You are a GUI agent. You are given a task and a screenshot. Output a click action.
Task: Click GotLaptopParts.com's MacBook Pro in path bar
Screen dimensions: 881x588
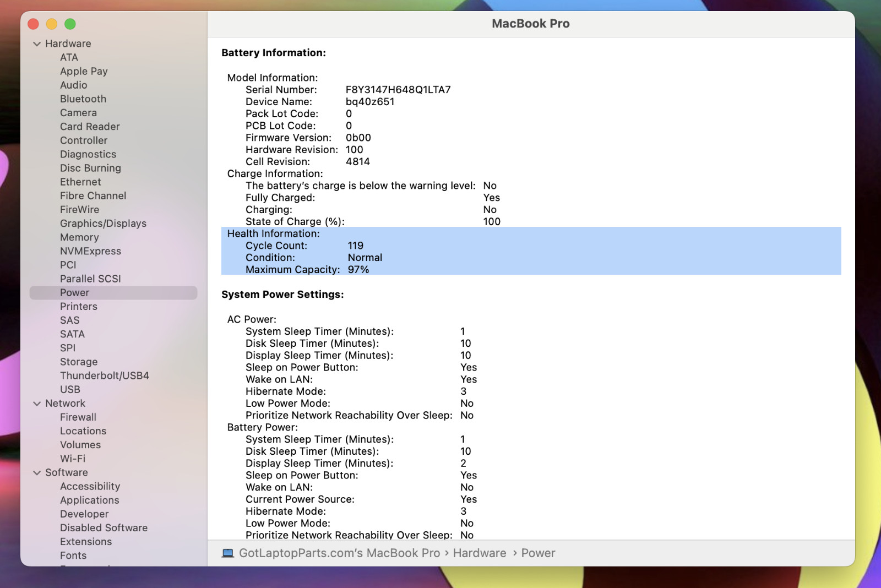(x=339, y=553)
